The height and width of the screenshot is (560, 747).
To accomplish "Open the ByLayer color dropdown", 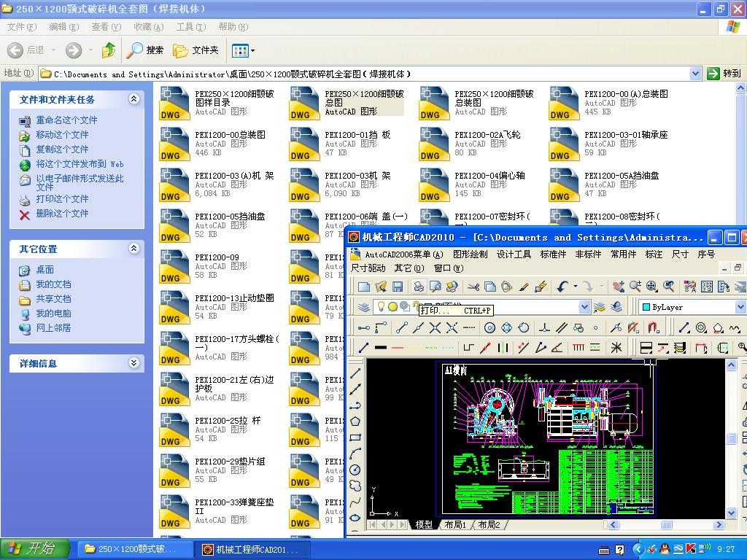I will point(740,307).
